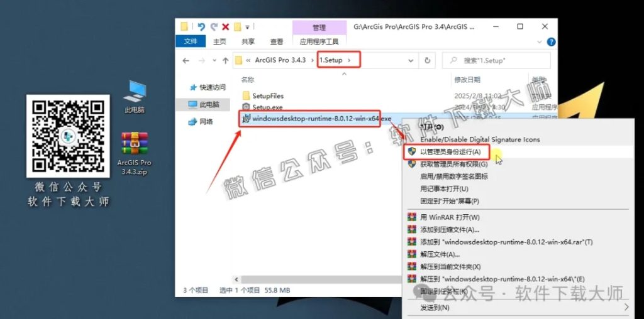Choose 固定到"开始"屏幕(P)
The height and width of the screenshot is (319, 644).
point(450,202)
